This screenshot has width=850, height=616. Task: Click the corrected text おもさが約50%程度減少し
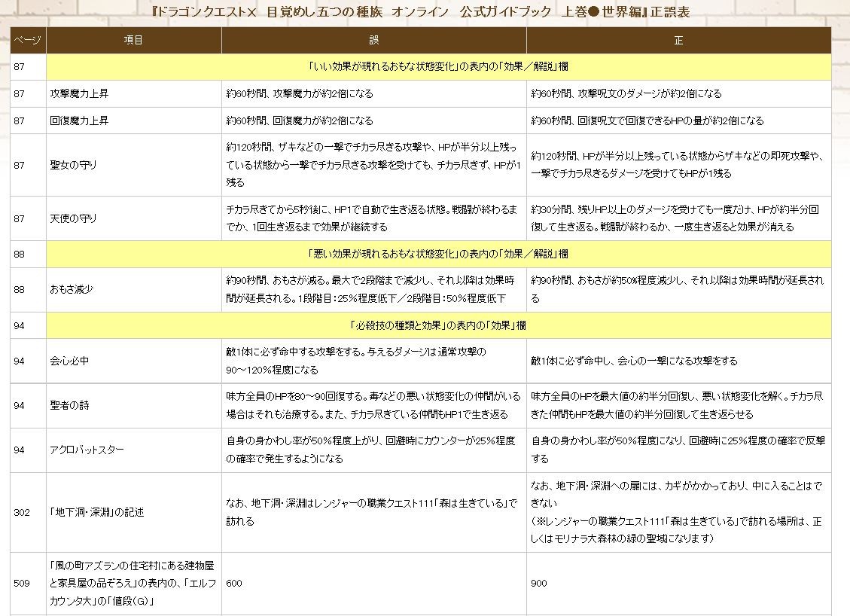678,290
